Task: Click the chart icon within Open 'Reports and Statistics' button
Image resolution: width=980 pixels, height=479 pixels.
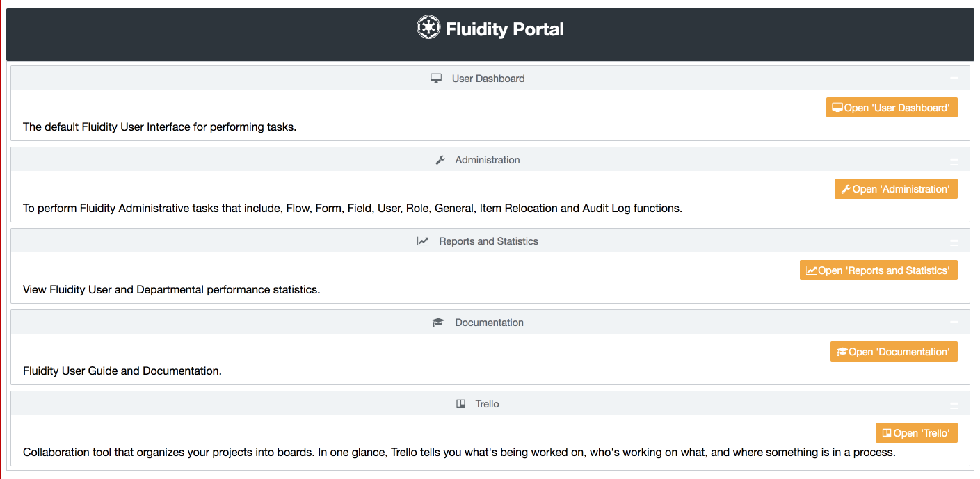Action: [x=810, y=270]
